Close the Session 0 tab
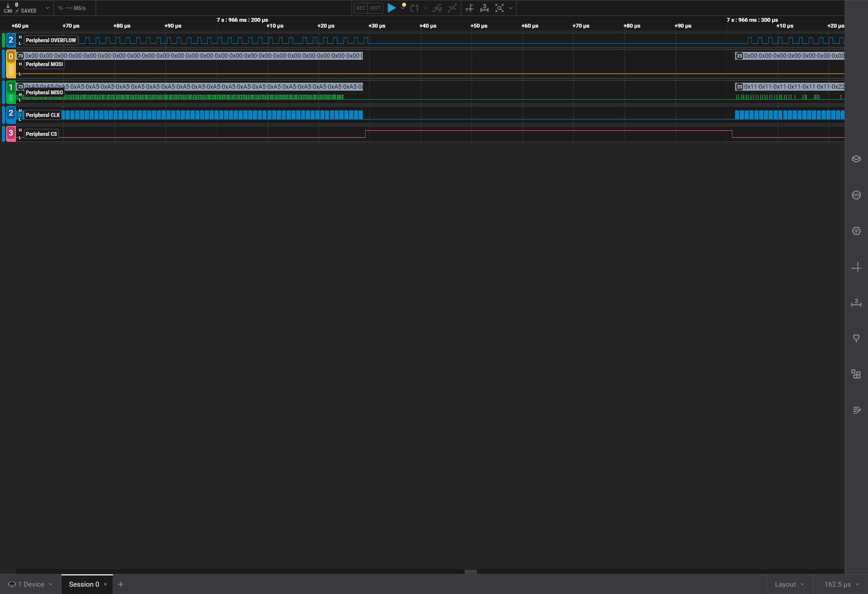This screenshot has height=594, width=868. point(105,584)
